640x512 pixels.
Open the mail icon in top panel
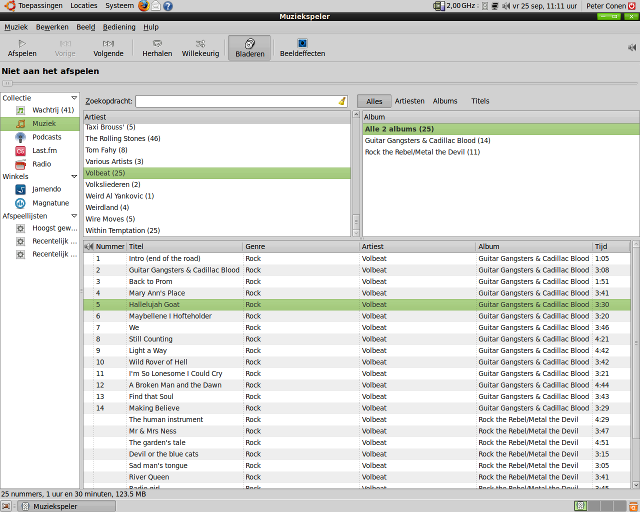point(156,6)
